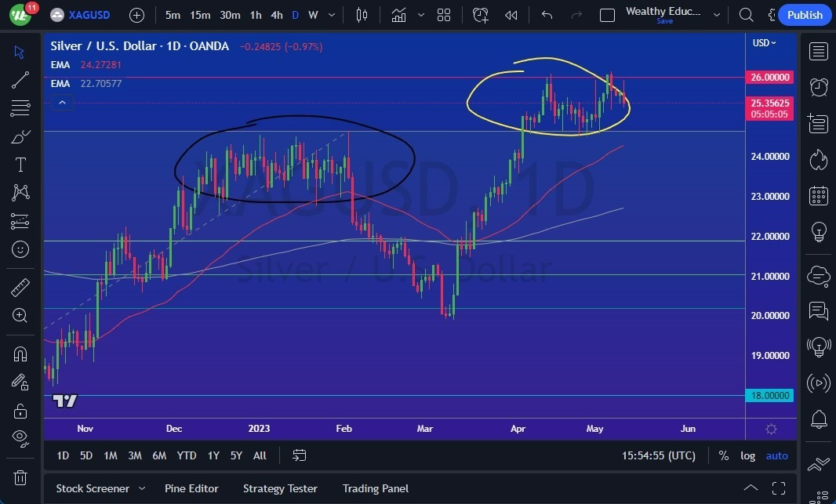Open the alerts panel
This screenshot has height=504, width=836.
pos(819,87)
